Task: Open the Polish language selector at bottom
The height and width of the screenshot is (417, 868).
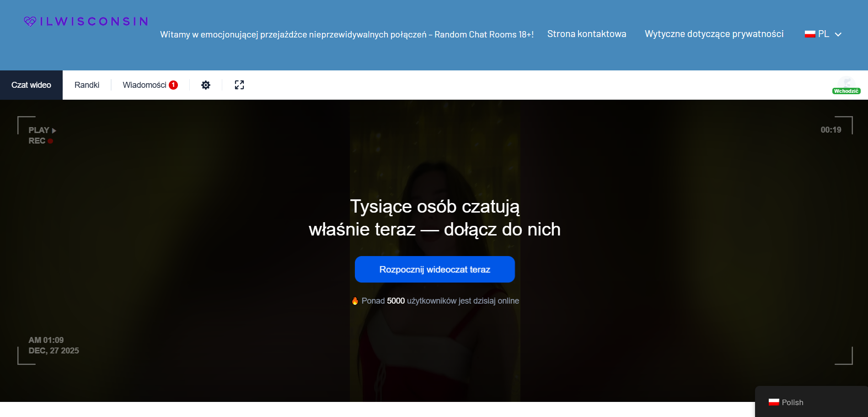Action: (x=811, y=402)
